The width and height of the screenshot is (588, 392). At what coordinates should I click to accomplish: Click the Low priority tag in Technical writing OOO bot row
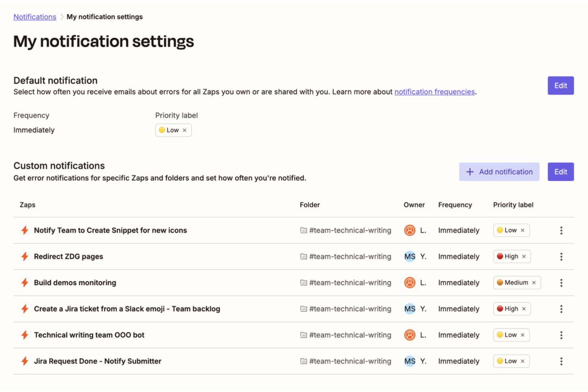click(511, 335)
